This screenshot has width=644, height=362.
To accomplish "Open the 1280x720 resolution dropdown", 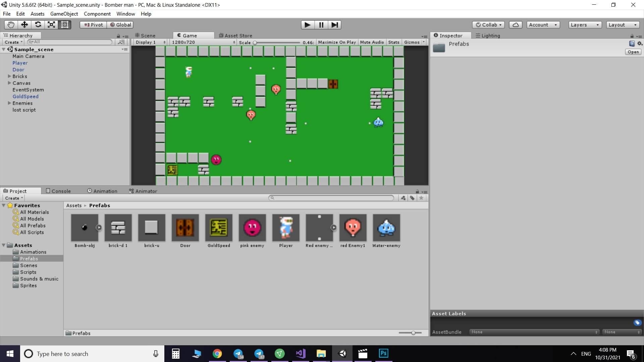I will [203, 42].
